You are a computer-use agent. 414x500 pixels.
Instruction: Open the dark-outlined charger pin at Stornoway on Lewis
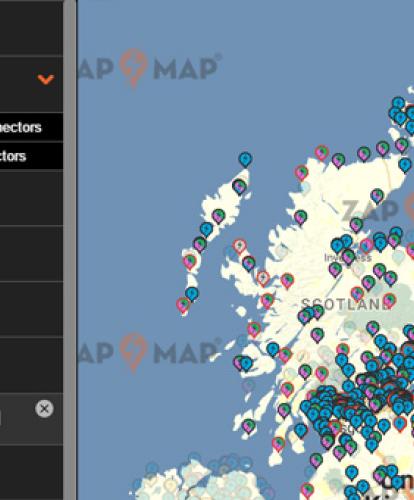pyautogui.click(x=239, y=187)
